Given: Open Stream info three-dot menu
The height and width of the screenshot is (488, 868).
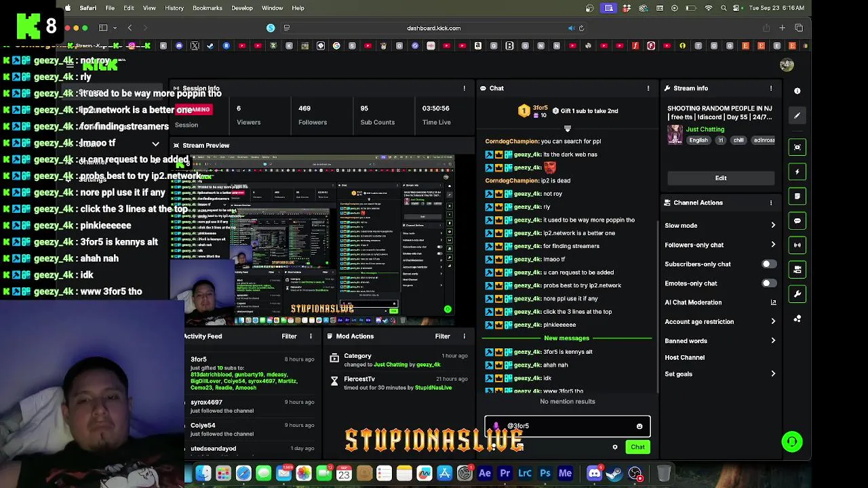Looking at the screenshot, I should pos(770,88).
